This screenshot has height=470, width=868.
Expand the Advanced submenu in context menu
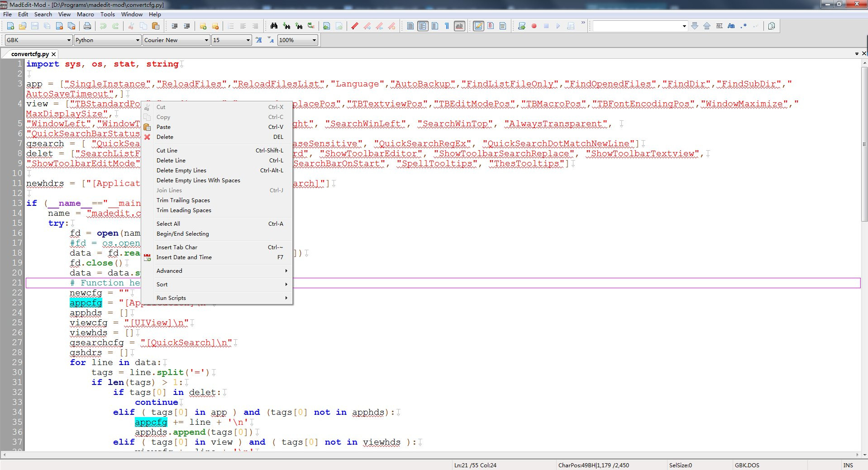tap(217, 271)
